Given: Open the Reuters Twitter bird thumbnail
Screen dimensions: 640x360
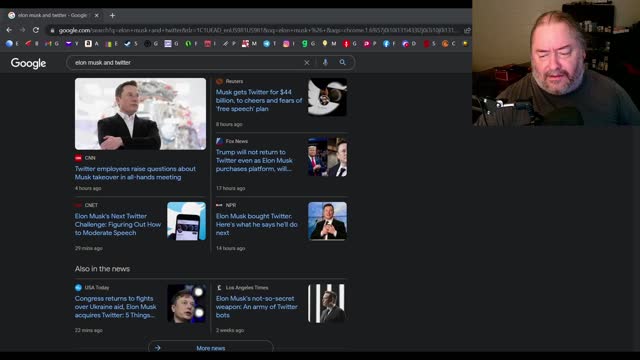Looking at the screenshot, I should click(327, 97).
